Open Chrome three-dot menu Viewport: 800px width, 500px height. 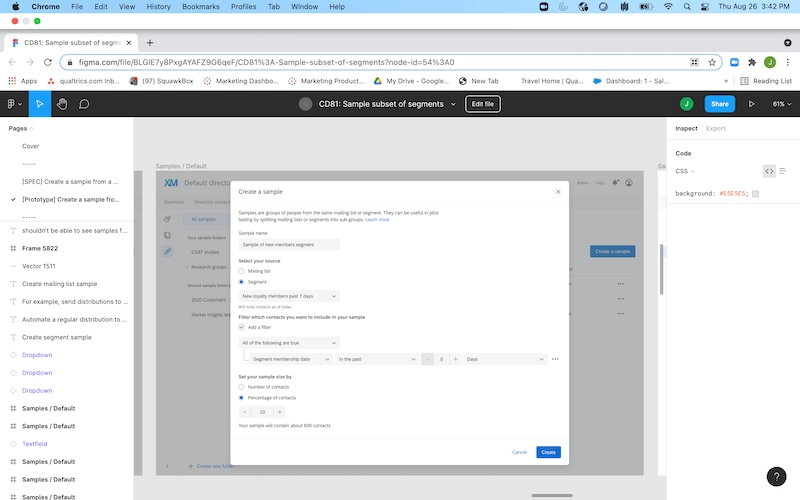(x=787, y=62)
